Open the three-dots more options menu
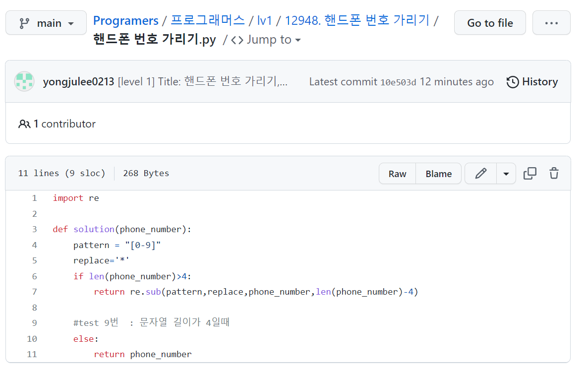Image resolution: width=588 pixels, height=375 pixels. (x=551, y=23)
